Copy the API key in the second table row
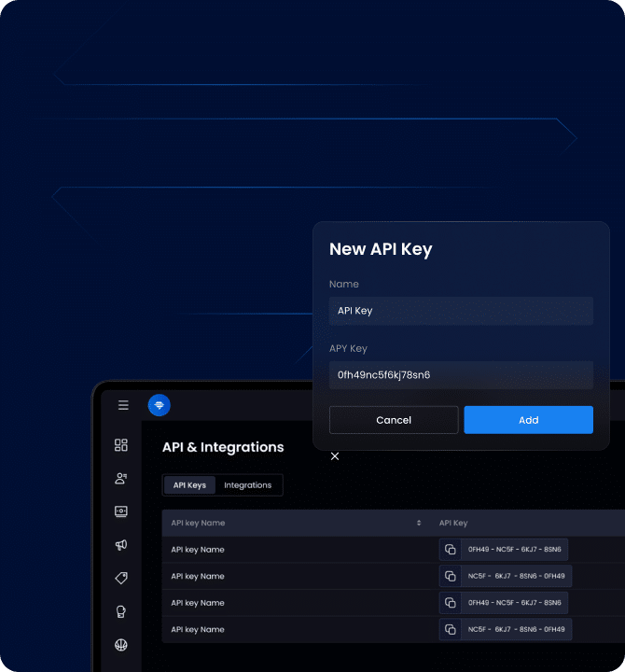625x672 pixels. point(451,576)
